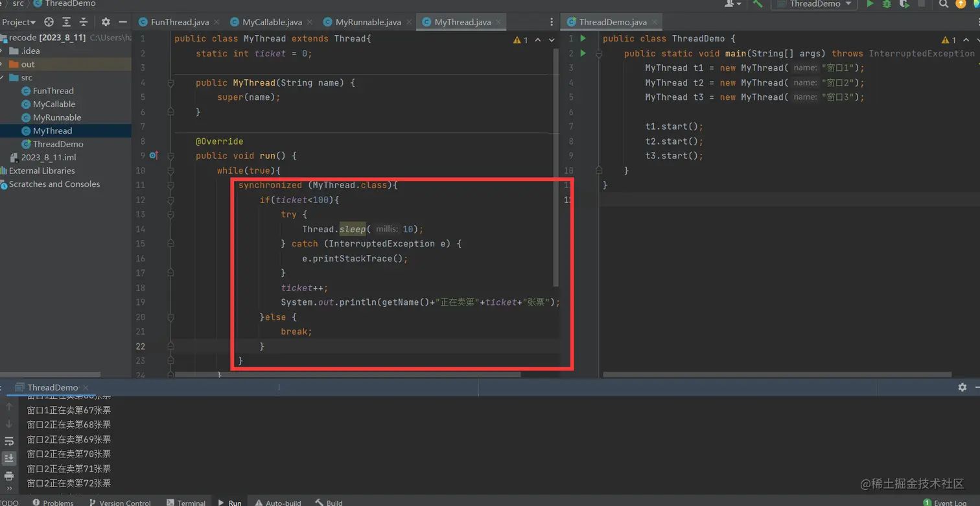The width and height of the screenshot is (980, 506).
Task: Open tab list menu of left editor
Action: coord(551,22)
